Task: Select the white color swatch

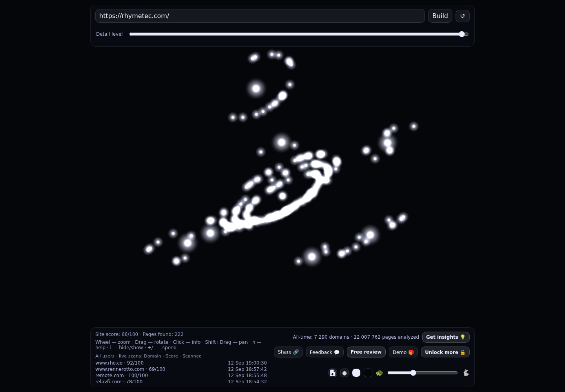Action: click(x=356, y=373)
